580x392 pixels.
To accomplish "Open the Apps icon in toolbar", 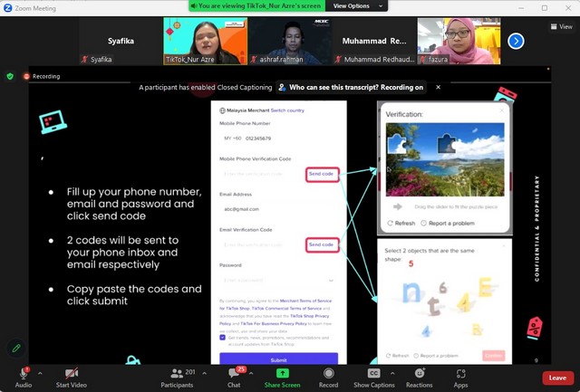I will (x=460, y=373).
